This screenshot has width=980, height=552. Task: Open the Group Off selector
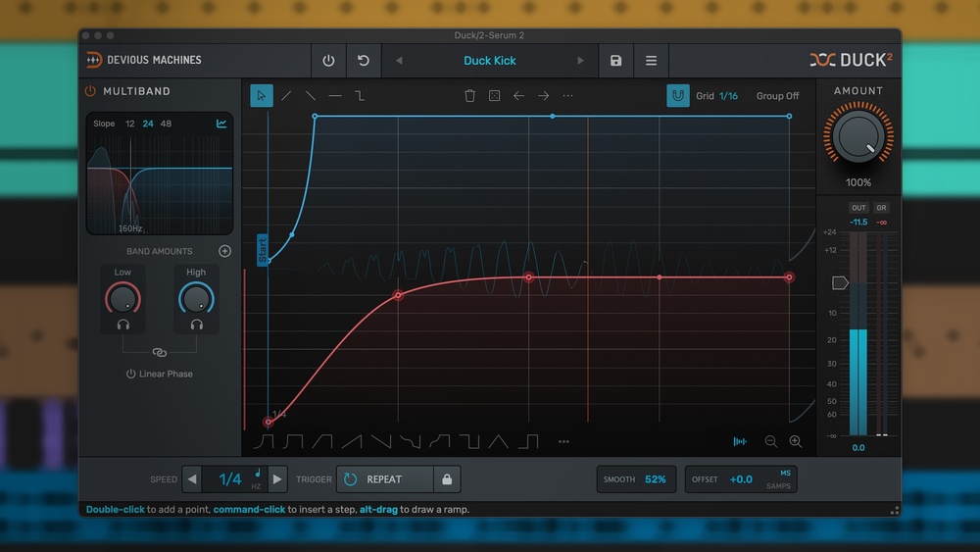pos(777,96)
